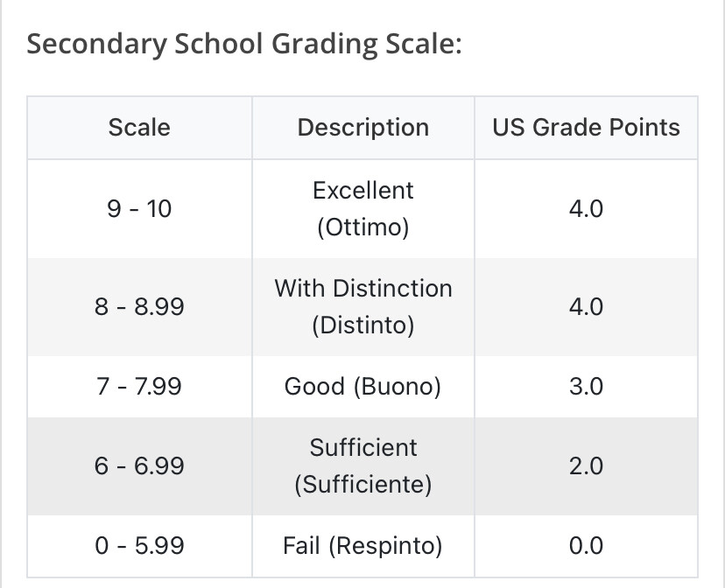Select the Description column header
Viewport: 725px width, 588px height.
[363, 128]
